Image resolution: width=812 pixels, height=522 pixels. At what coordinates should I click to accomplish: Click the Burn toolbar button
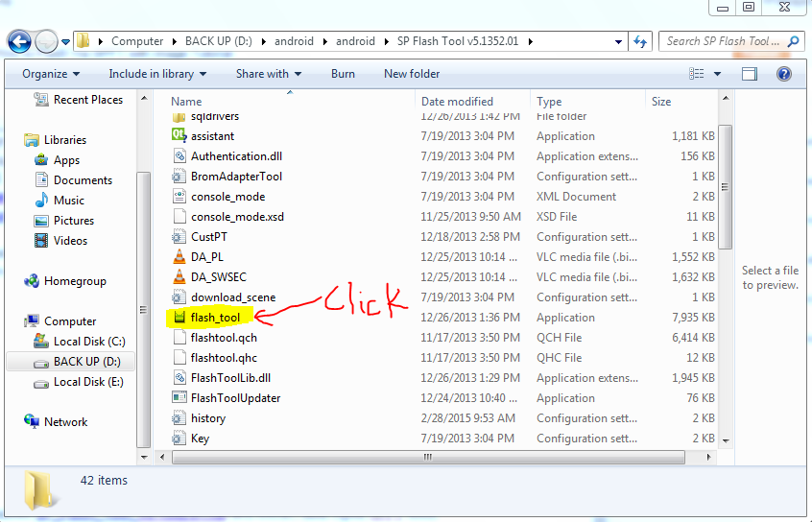343,74
